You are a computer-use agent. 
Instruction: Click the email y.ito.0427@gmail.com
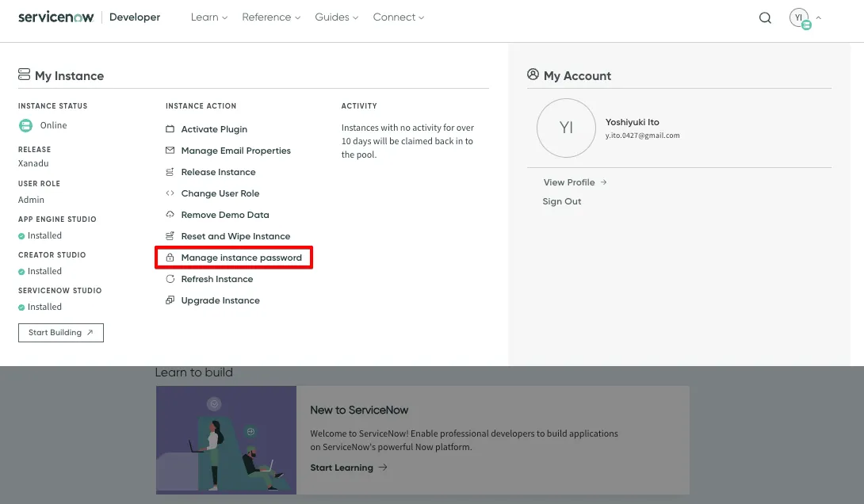[643, 136]
